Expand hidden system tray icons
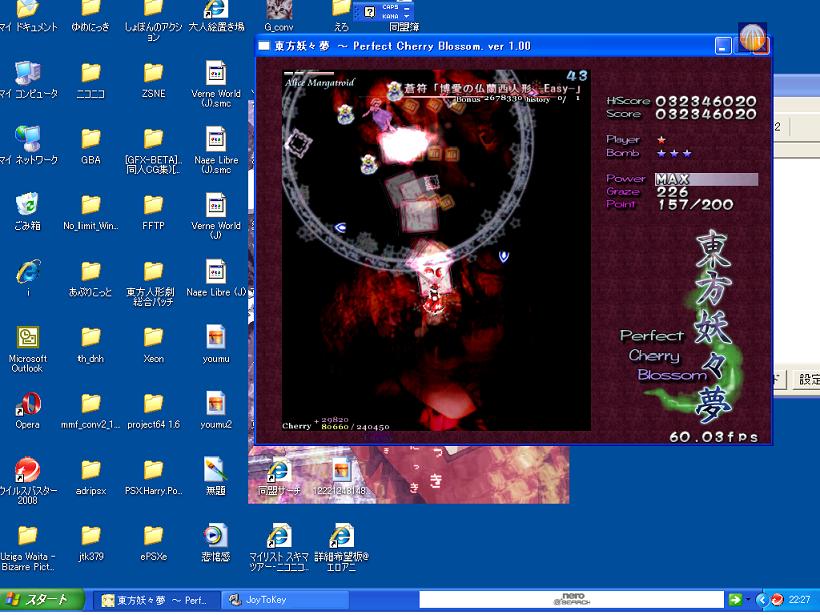 [762, 599]
